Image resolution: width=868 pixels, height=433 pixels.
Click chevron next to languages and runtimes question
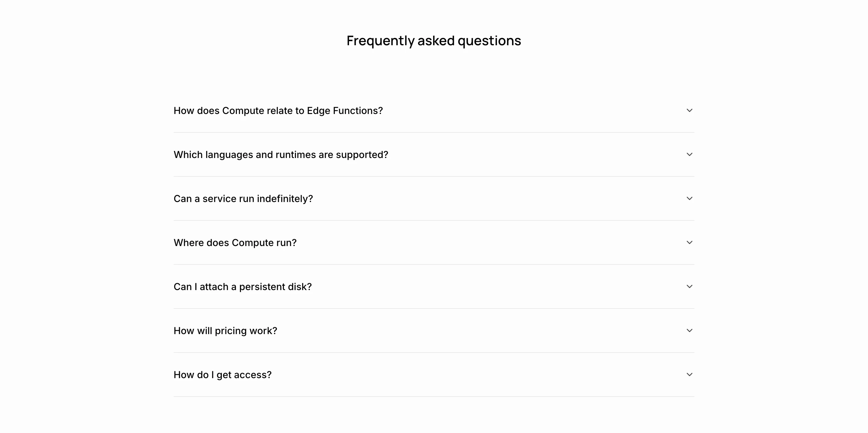(x=689, y=154)
